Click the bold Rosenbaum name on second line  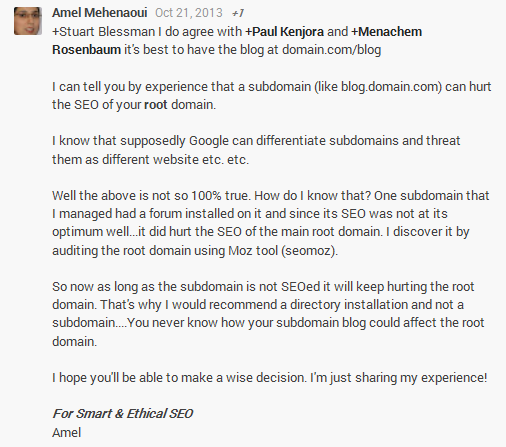86,50
